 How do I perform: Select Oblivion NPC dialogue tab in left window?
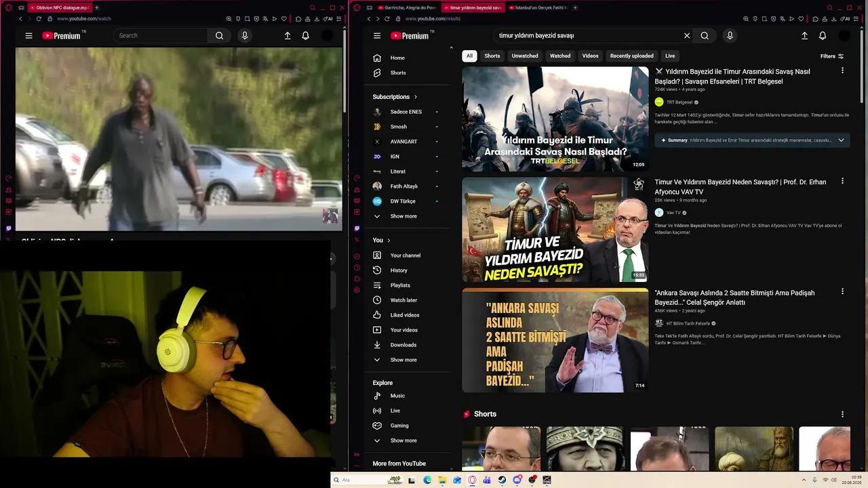tap(59, 7)
